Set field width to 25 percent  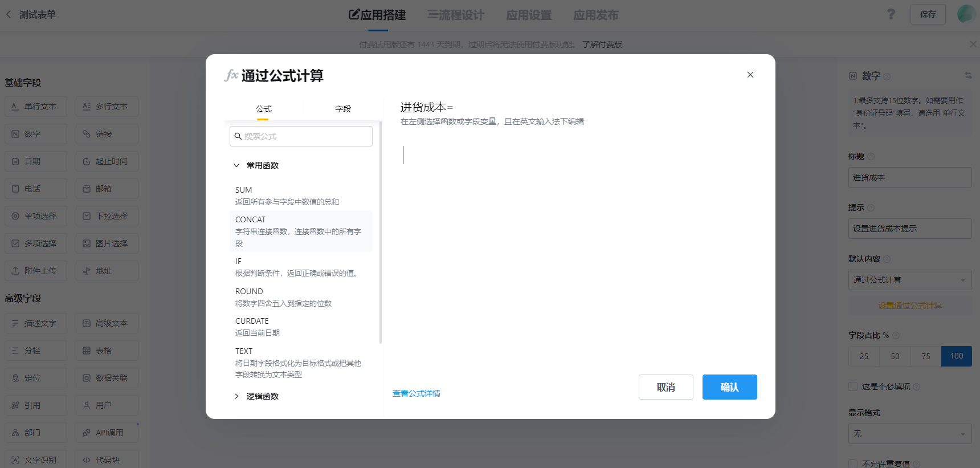[864, 356]
